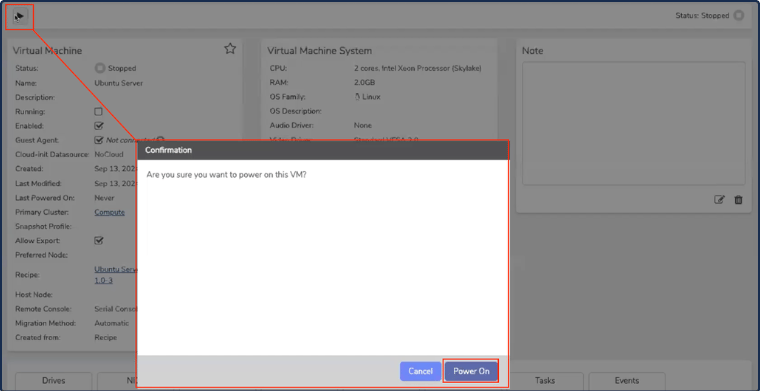The image size is (762, 391).
Task: Click the 'NoCloud' datasource value
Action: coord(109,154)
